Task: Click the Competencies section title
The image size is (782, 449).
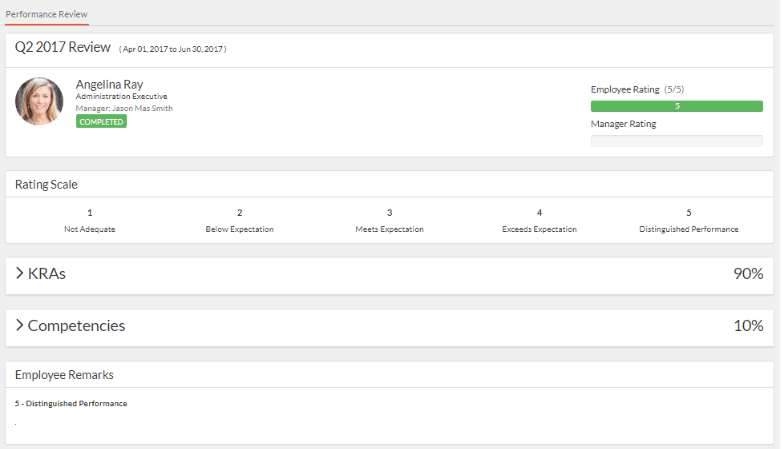Action: click(x=76, y=325)
